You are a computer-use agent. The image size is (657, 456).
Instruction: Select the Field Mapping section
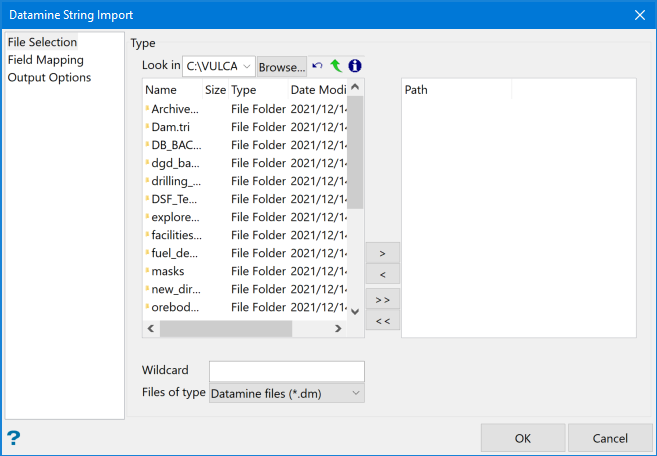46,60
